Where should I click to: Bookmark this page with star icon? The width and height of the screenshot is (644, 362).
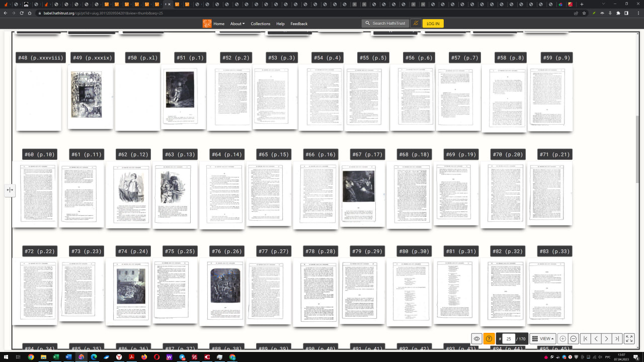[584, 13]
